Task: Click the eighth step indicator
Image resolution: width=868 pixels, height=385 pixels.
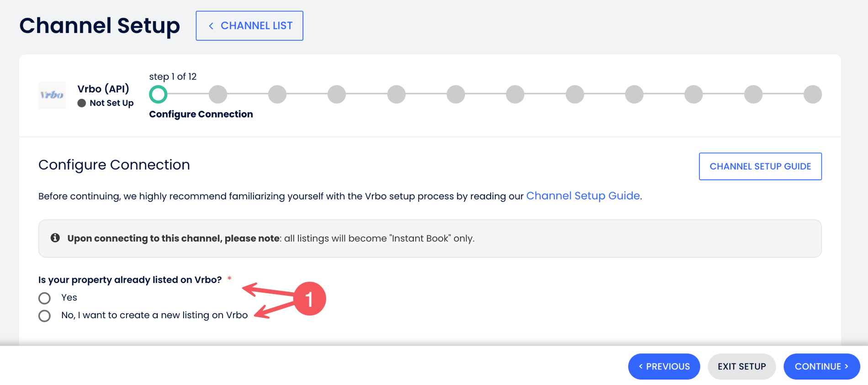Action: tap(575, 94)
